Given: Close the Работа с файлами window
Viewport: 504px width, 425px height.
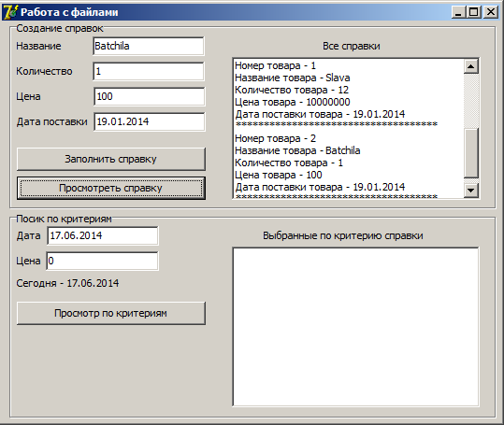Looking at the screenshot, I should (x=491, y=12).
